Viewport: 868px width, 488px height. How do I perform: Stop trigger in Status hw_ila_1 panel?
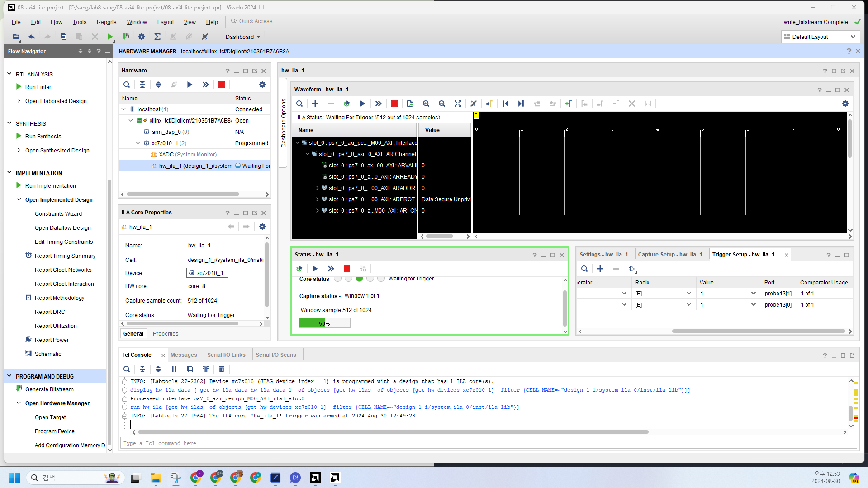click(347, 269)
